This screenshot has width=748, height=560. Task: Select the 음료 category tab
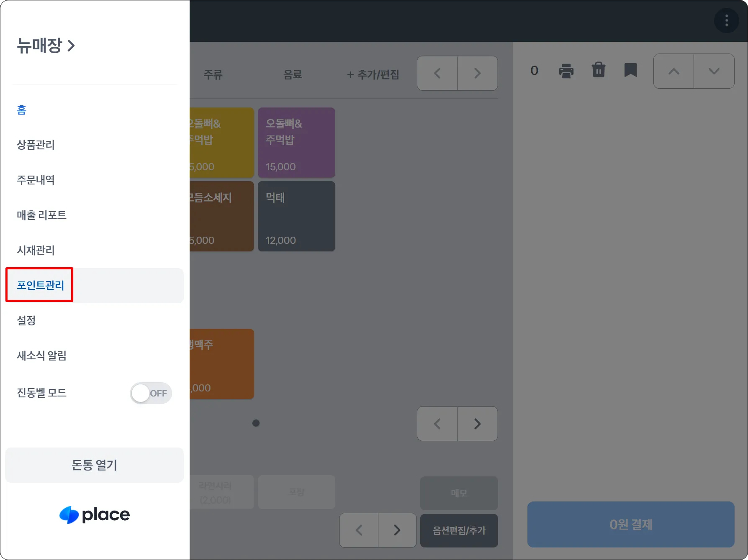[293, 74]
